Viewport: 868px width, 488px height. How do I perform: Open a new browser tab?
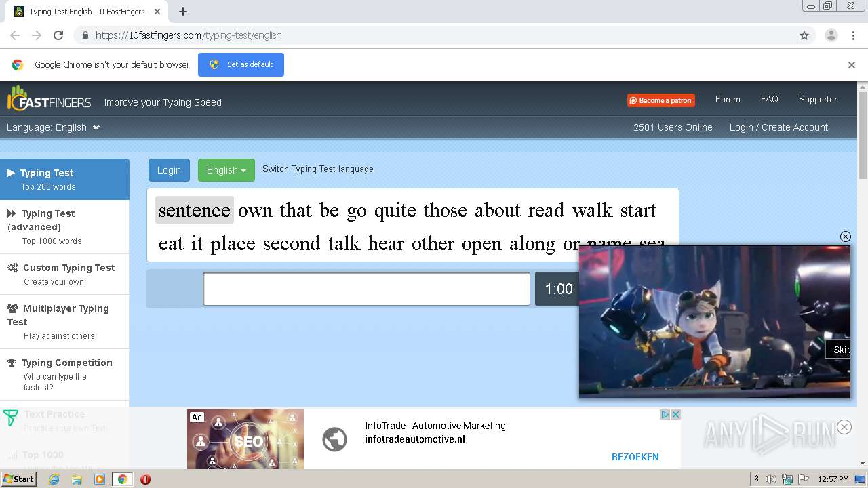183,12
